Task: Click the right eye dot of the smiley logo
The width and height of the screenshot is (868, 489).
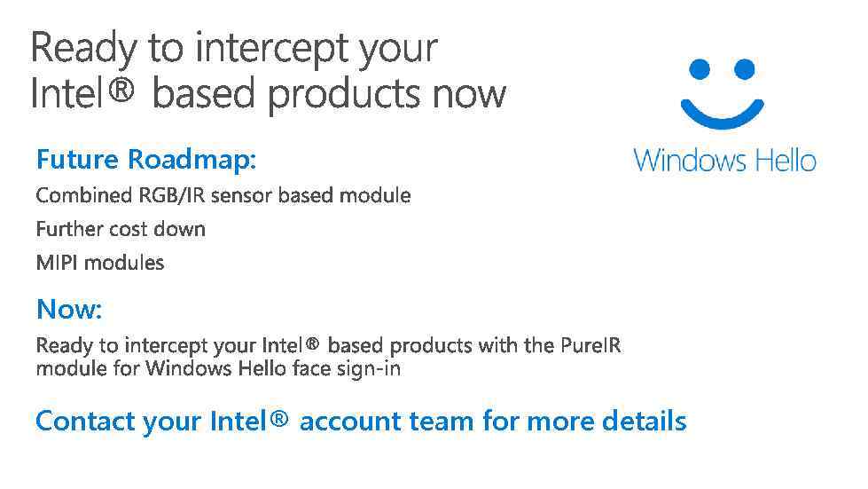Action: [745, 70]
